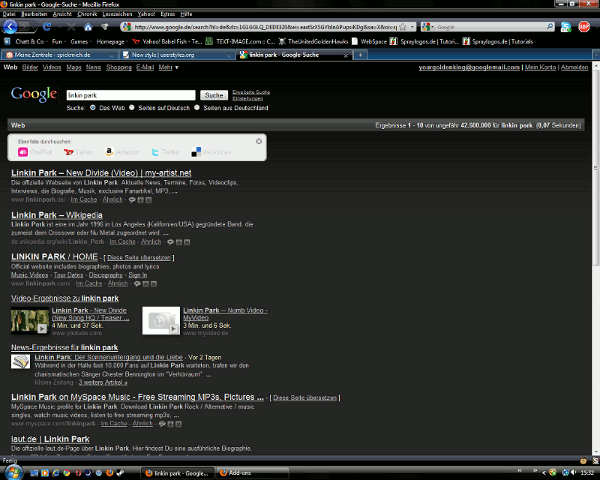Expand the 'Homepage' bookmark folder
Image resolution: width=600 pixels, height=480 pixels.
click(x=112, y=41)
